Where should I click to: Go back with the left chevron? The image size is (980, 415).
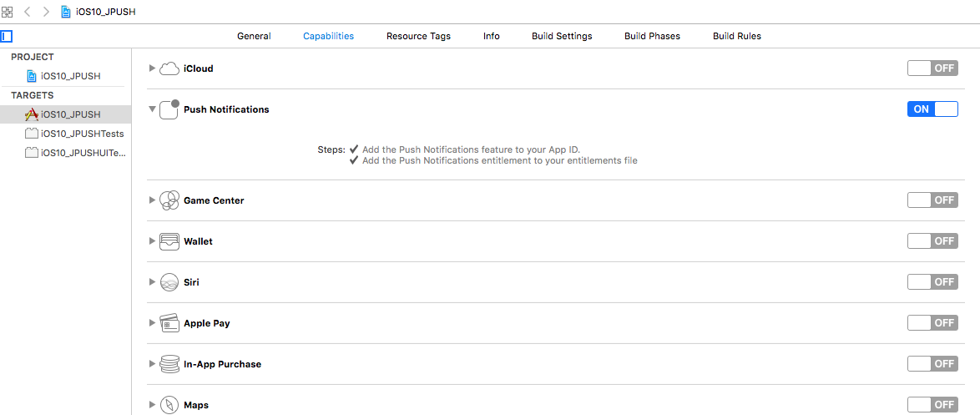pos(27,11)
